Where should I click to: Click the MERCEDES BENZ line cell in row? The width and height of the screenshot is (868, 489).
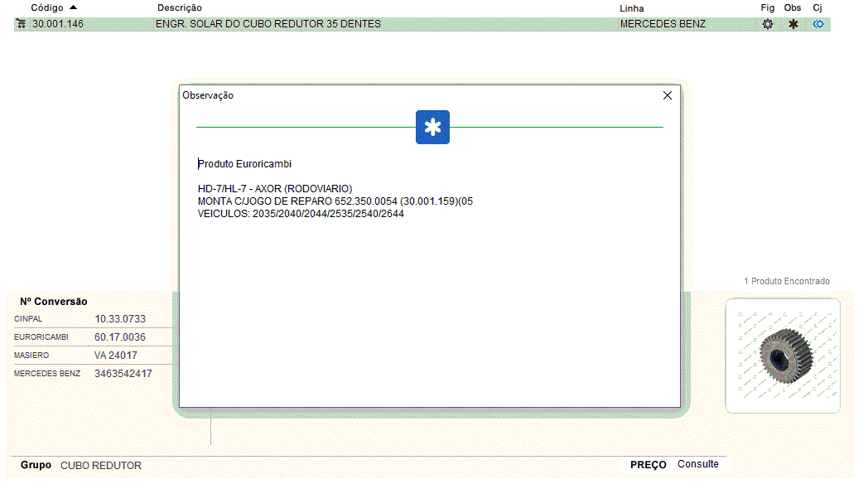click(663, 24)
